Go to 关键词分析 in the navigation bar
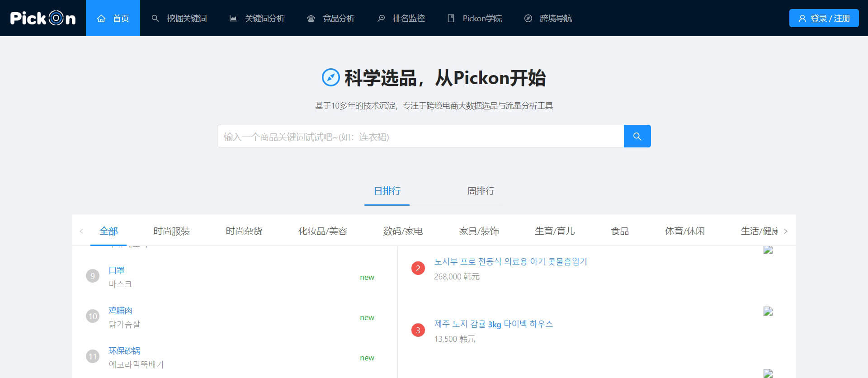This screenshot has height=378, width=868. 257,18
